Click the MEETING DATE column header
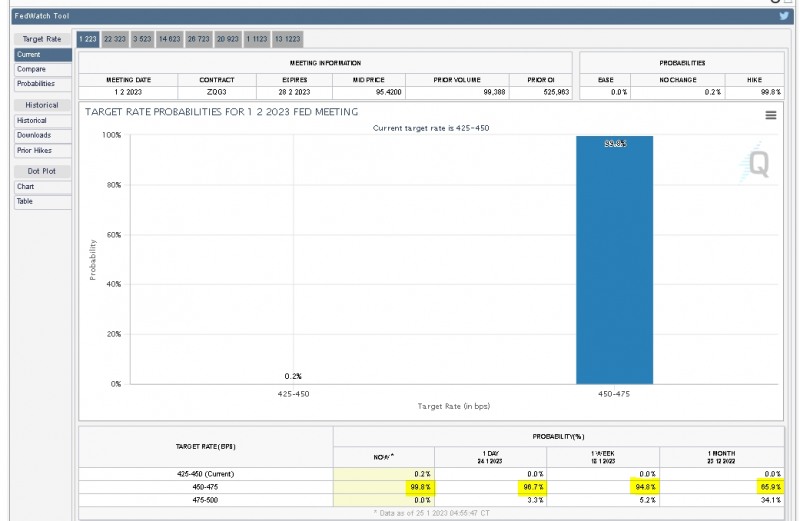The height and width of the screenshot is (521, 800). pos(128,80)
